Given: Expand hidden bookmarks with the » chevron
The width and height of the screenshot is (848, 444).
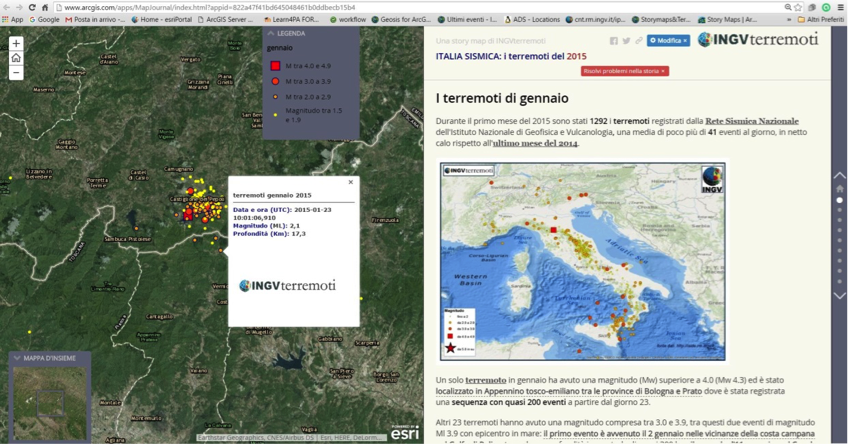Looking at the screenshot, I should (x=789, y=19).
